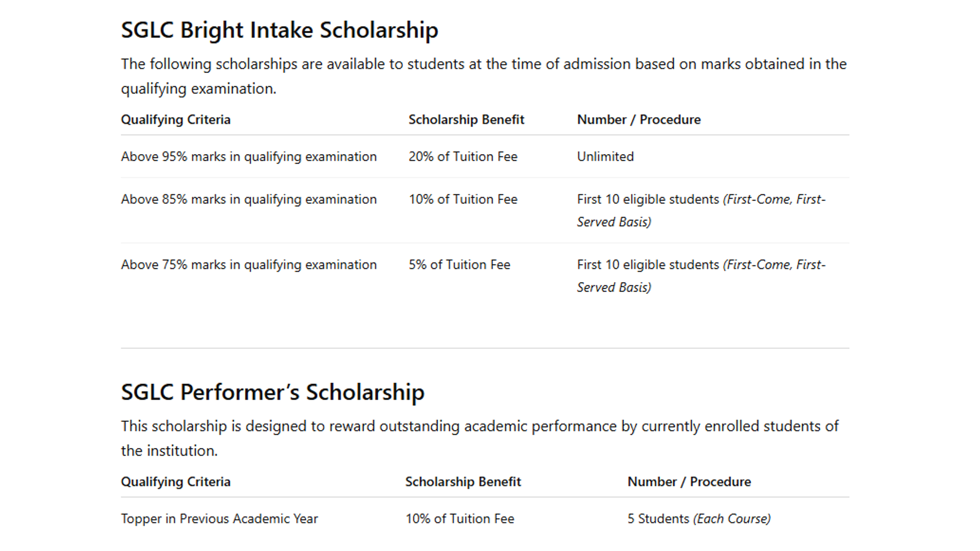Click the Performer's Scholarship description paragraph
980x551 pixels.
(480, 438)
